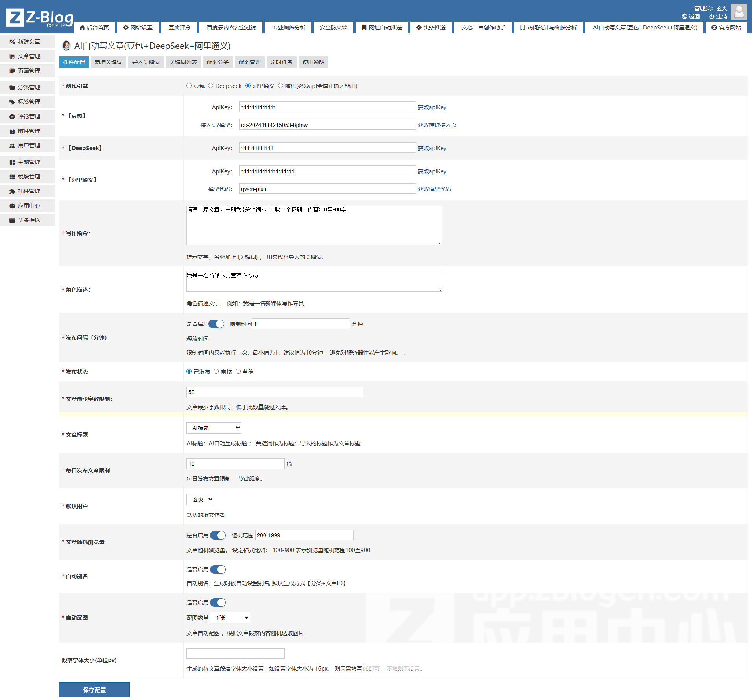Click the diamond icon of top 头条推送

[x=419, y=28]
